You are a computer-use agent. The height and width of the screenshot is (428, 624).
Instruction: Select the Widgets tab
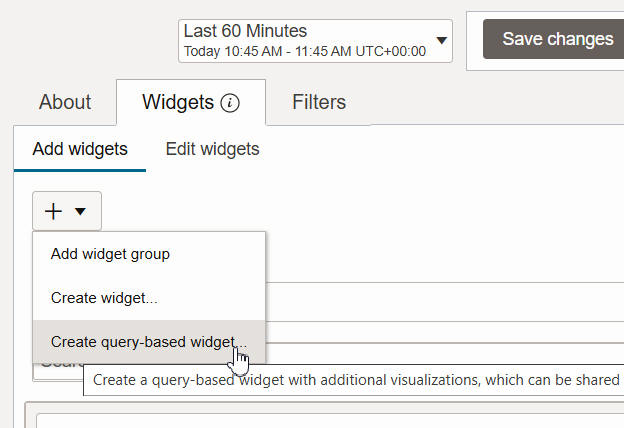[x=178, y=102]
